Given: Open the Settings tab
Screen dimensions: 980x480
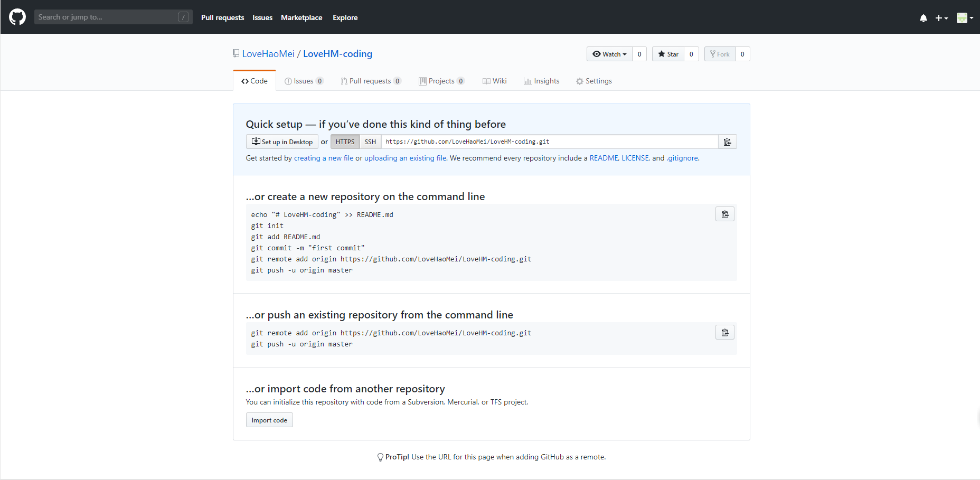Looking at the screenshot, I should point(594,81).
